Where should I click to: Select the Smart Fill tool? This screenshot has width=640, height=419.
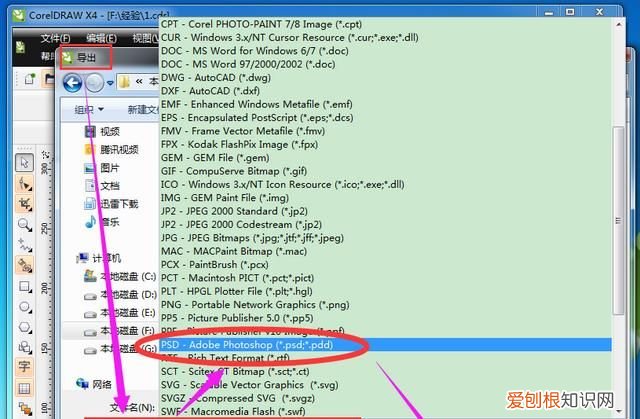coord(24,266)
